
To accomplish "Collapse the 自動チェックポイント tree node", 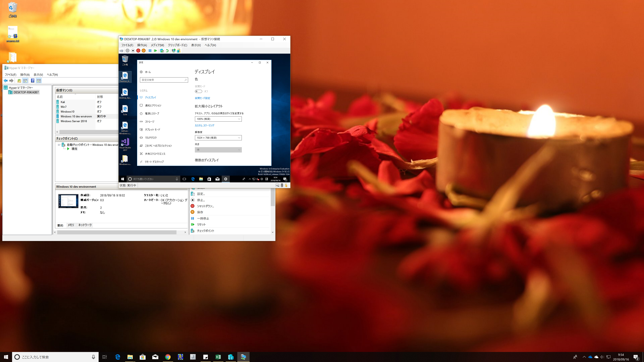I will pos(59,145).
